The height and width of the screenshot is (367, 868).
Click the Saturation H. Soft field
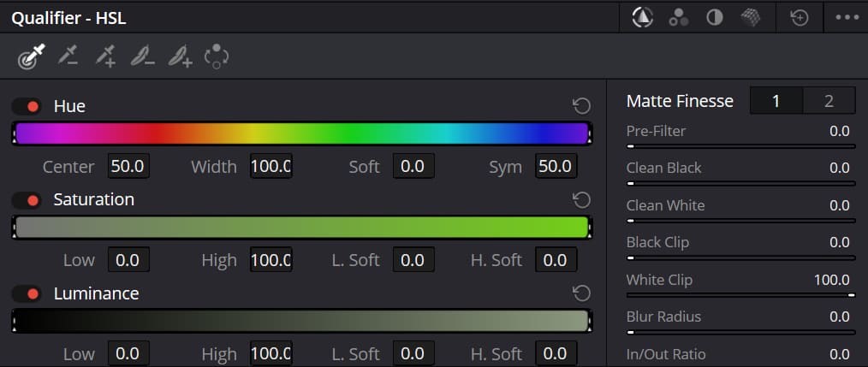(556, 260)
